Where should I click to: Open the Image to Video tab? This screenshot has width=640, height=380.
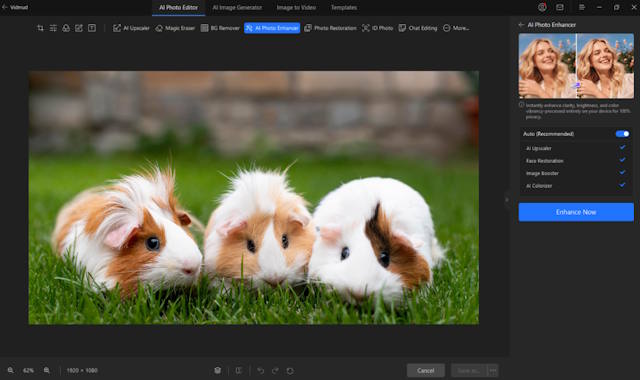[296, 7]
